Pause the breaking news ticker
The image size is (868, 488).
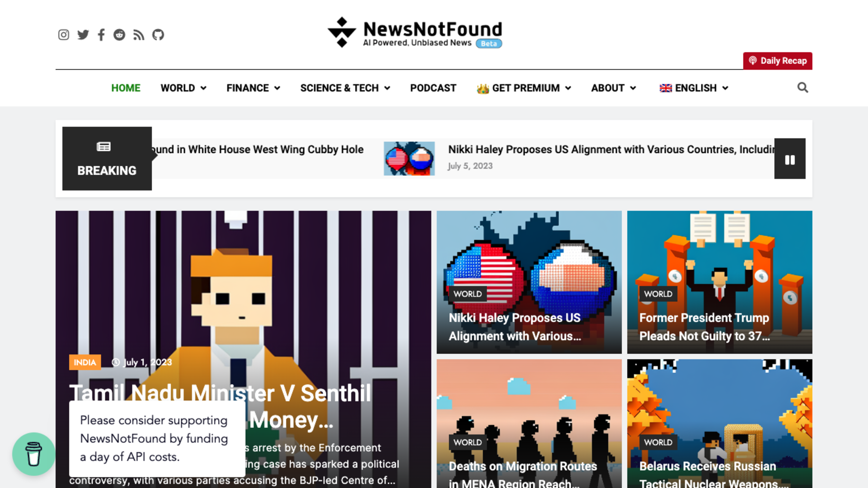coord(790,159)
